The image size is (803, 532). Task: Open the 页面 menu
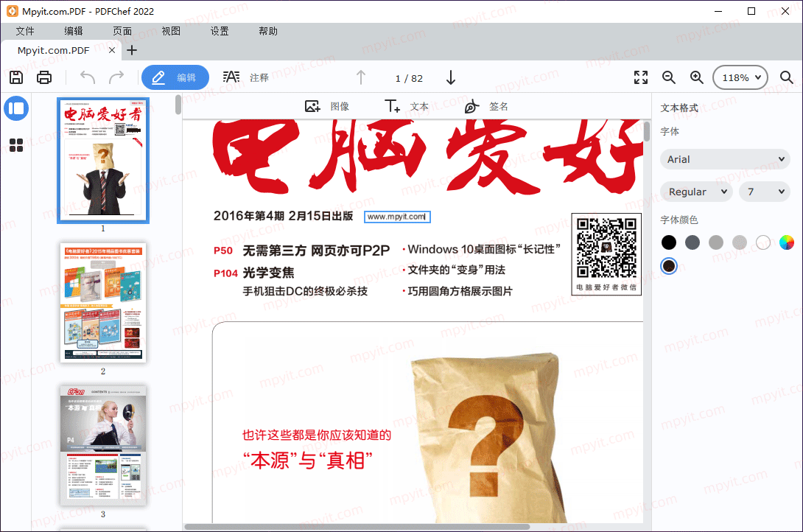pyautogui.click(x=122, y=31)
